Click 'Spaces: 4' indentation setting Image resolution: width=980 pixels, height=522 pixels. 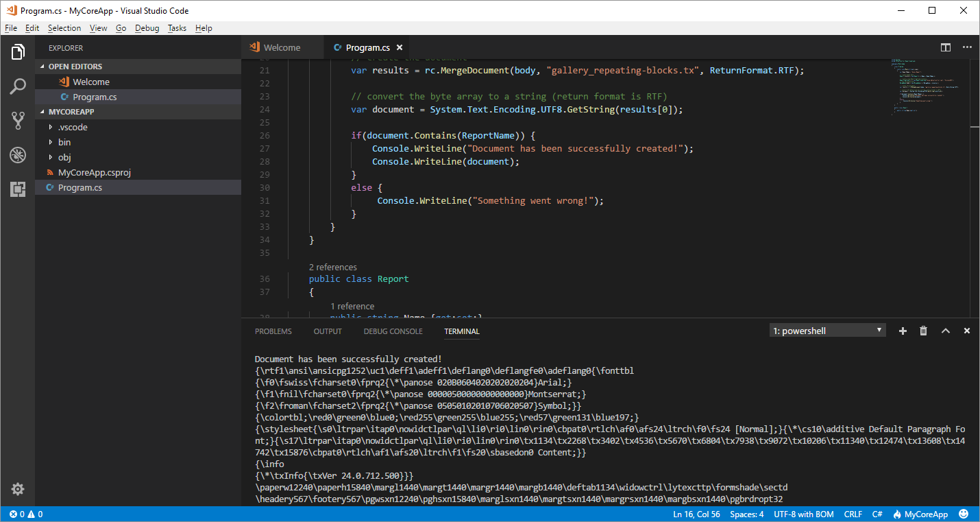746,514
